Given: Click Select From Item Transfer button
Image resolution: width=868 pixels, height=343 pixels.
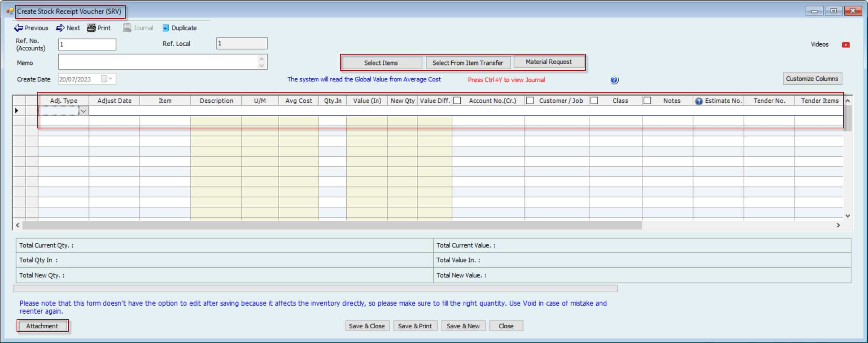Looking at the screenshot, I should coord(468,63).
